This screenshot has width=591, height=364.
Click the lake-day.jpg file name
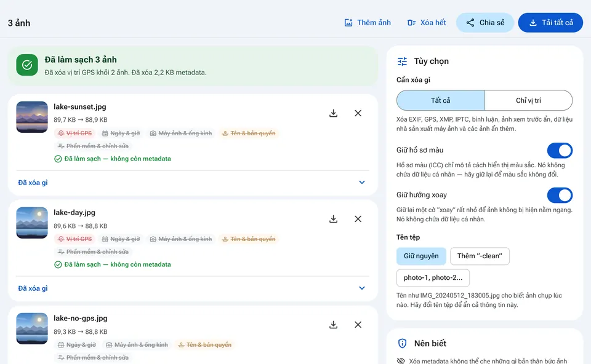pyautogui.click(x=74, y=213)
